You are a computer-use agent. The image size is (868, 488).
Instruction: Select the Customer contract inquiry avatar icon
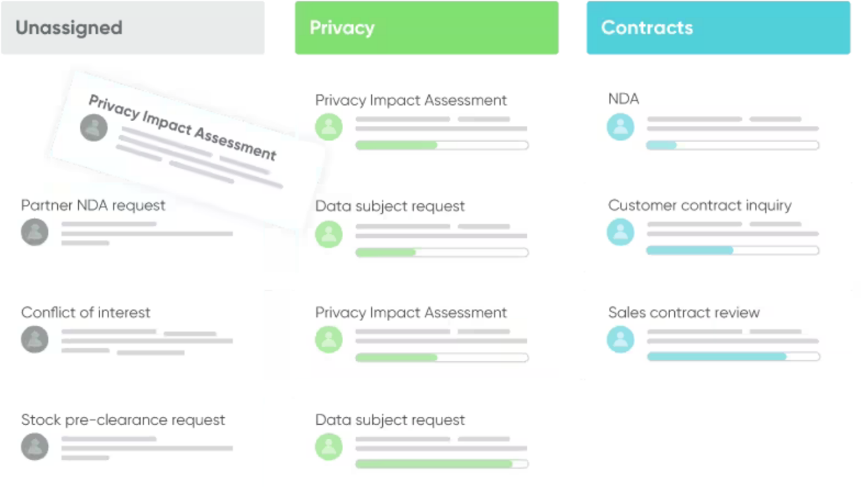[620, 232]
